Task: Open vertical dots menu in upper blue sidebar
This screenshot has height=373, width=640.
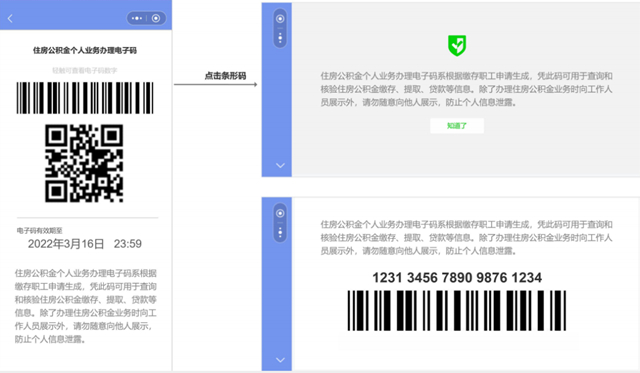Action: (280, 38)
